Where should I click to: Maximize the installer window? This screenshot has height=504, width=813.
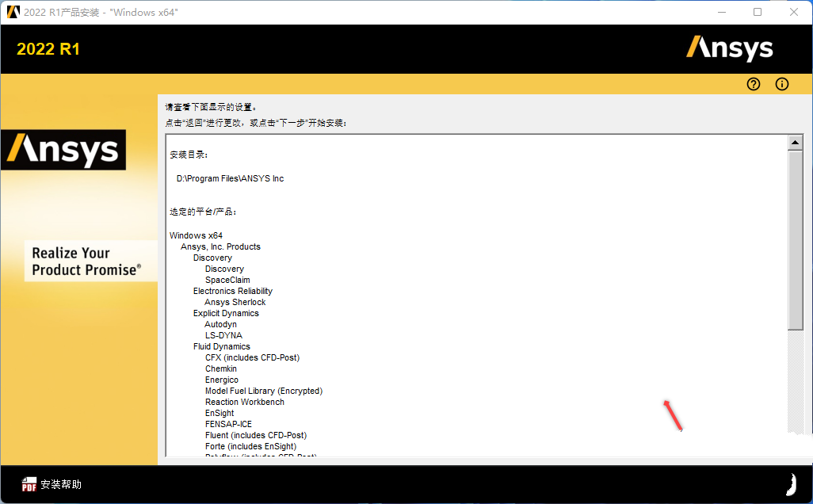click(758, 12)
